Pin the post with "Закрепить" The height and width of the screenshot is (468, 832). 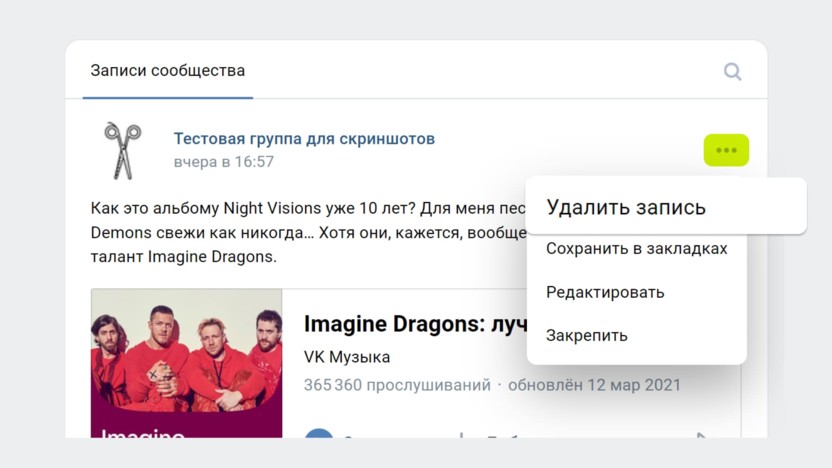pos(587,335)
